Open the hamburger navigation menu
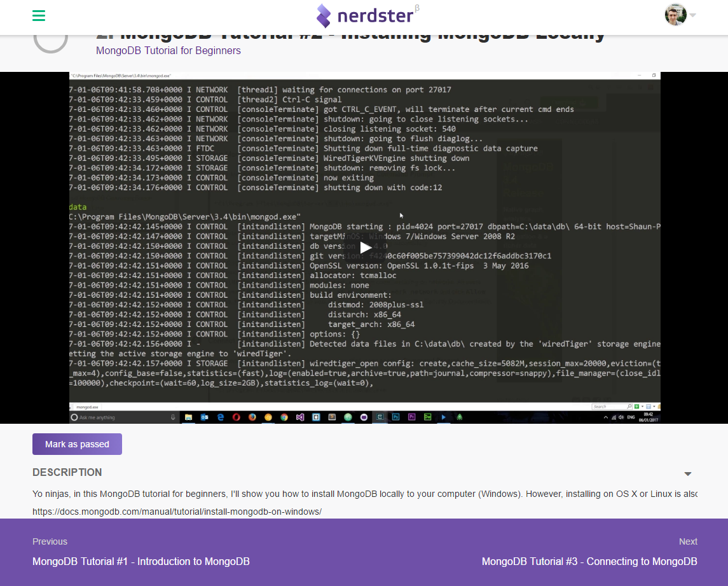The height and width of the screenshot is (586, 728). coord(38,14)
